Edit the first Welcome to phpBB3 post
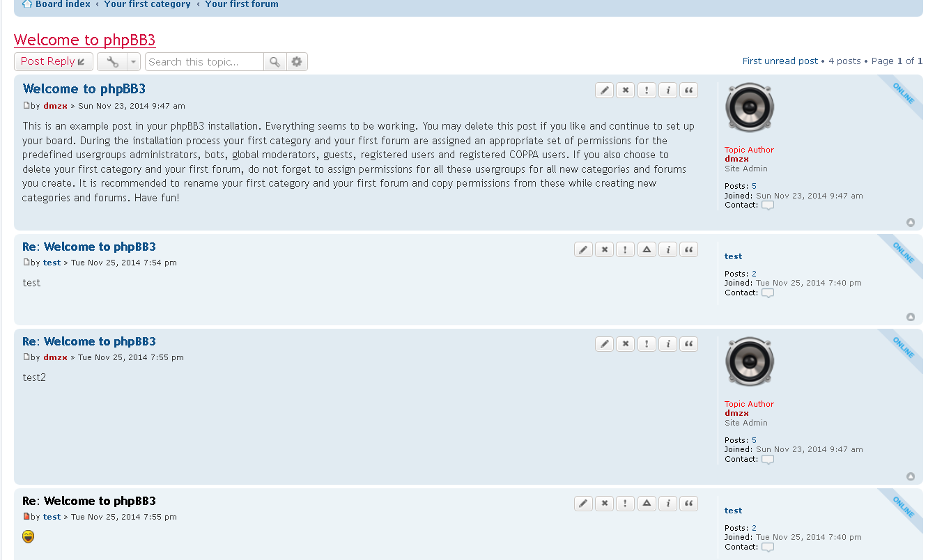Screen dimensions: 935x560 (x=605, y=90)
